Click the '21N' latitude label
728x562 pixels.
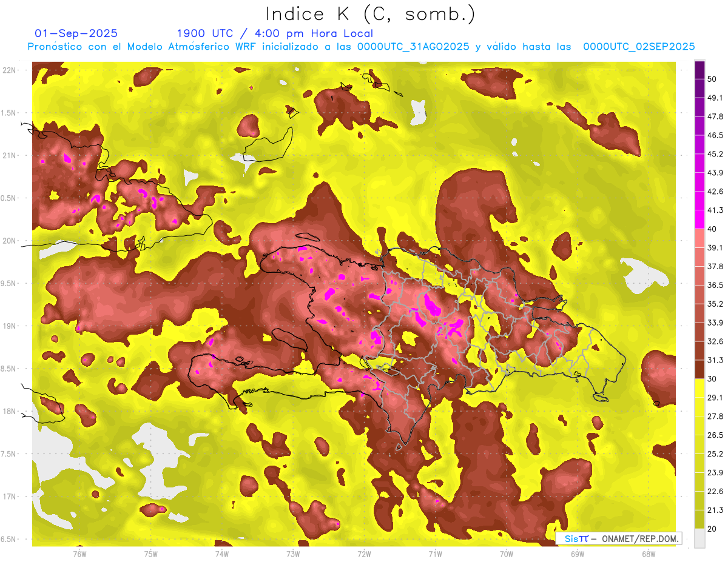click(x=8, y=155)
